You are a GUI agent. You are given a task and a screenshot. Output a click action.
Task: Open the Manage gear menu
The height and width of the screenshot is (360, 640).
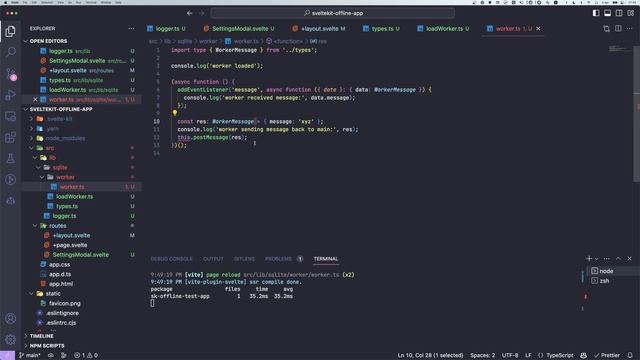point(11,339)
